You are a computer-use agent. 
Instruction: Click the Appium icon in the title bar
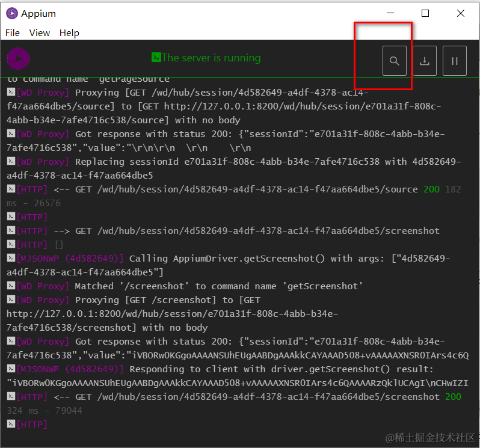(x=12, y=13)
